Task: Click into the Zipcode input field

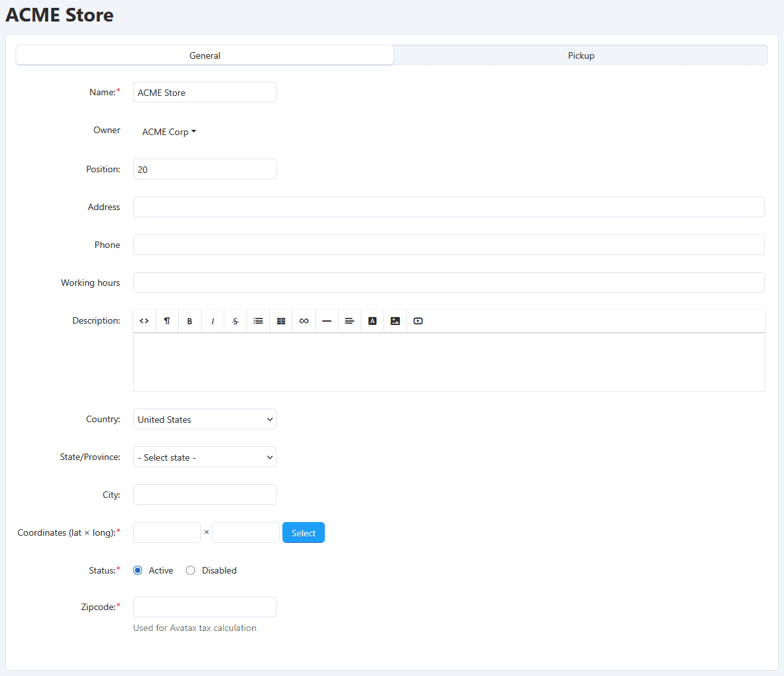Action: [x=205, y=607]
